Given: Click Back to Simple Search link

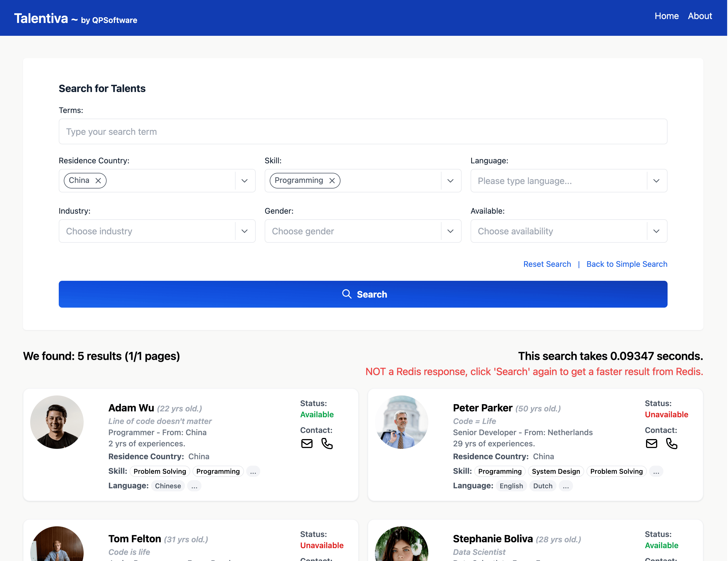Looking at the screenshot, I should pos(627,264).
